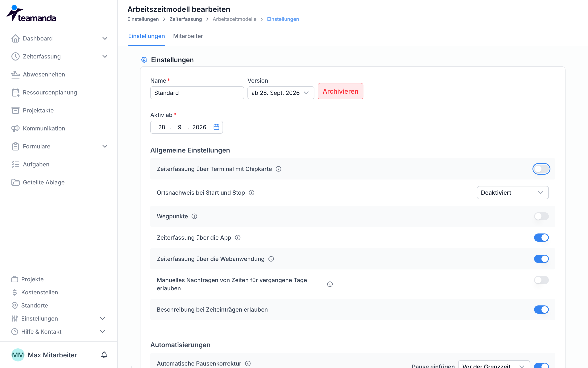Screen dimensions: 588x368
Task: Open the Version dropdown ab 28. Sept. 2026
Action: tap(281, 93)
